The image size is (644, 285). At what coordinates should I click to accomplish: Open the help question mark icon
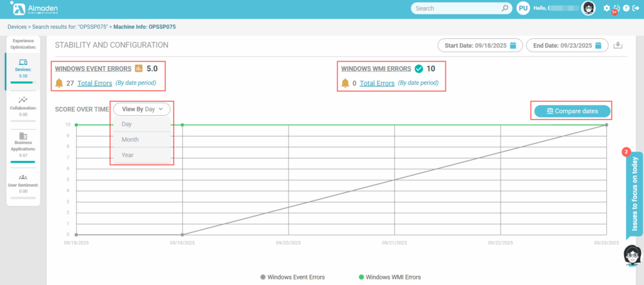pos(626,8)
